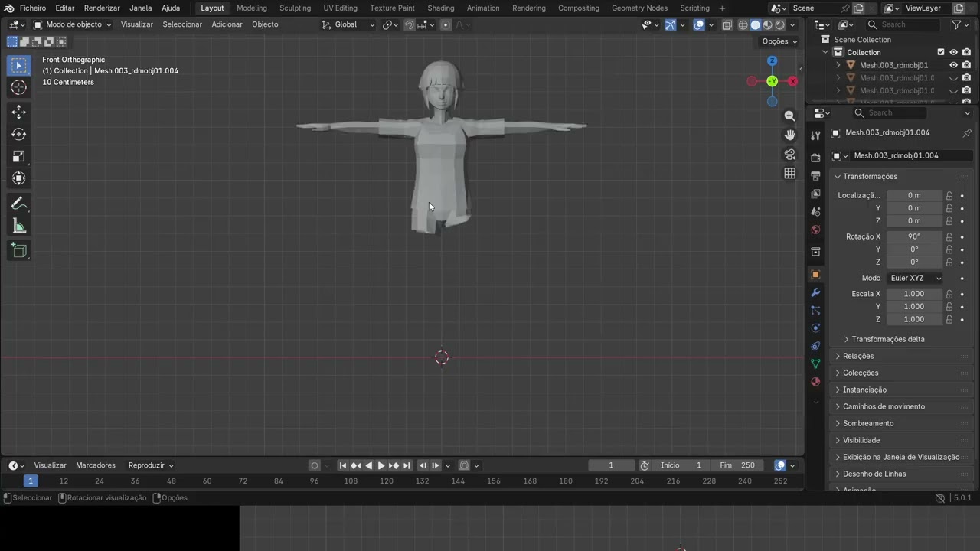Play the animation forward
980x551 pixels.
coord(381,465)
